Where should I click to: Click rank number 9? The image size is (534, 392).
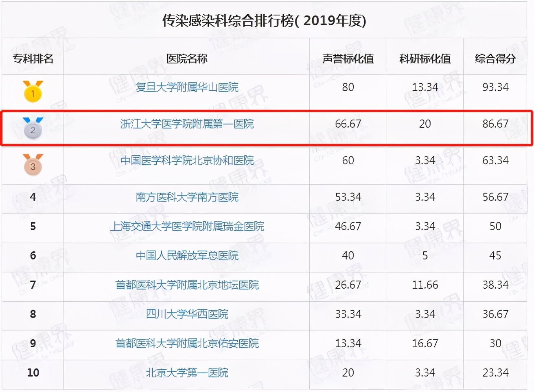(33, 343)
